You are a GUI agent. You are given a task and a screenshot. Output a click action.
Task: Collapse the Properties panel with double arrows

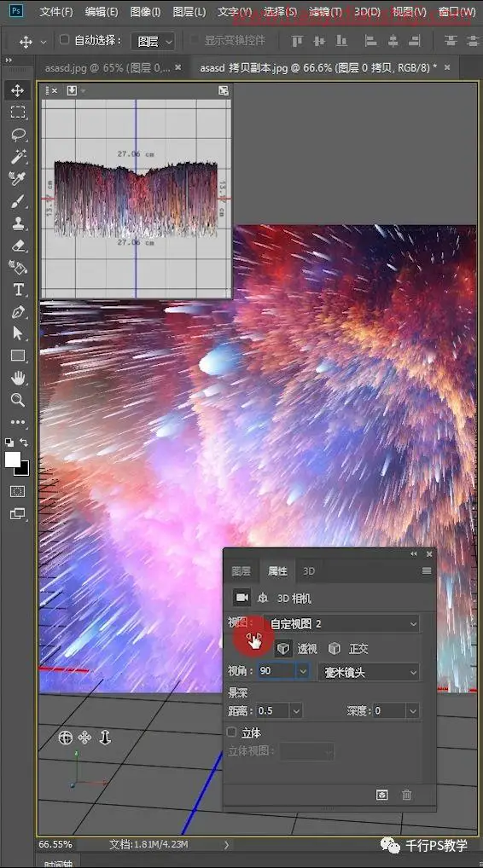414,554
